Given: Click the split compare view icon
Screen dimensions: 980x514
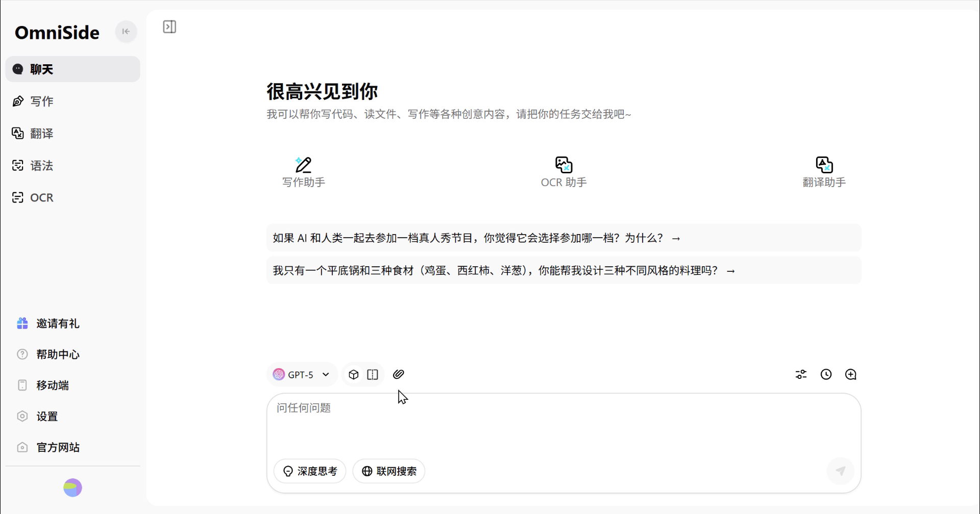Looking at the screenshot, I should coord(373,375).
